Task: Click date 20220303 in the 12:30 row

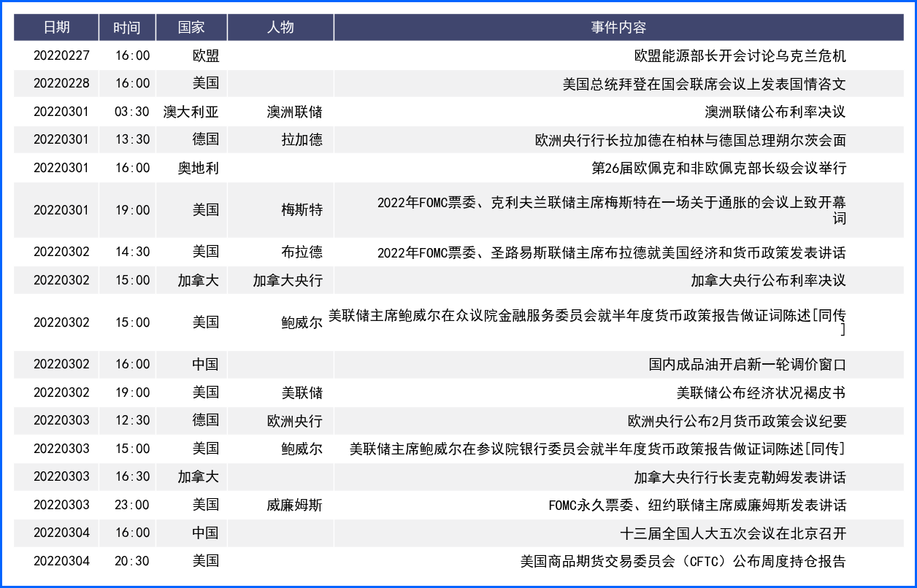Action: (61, 421)
